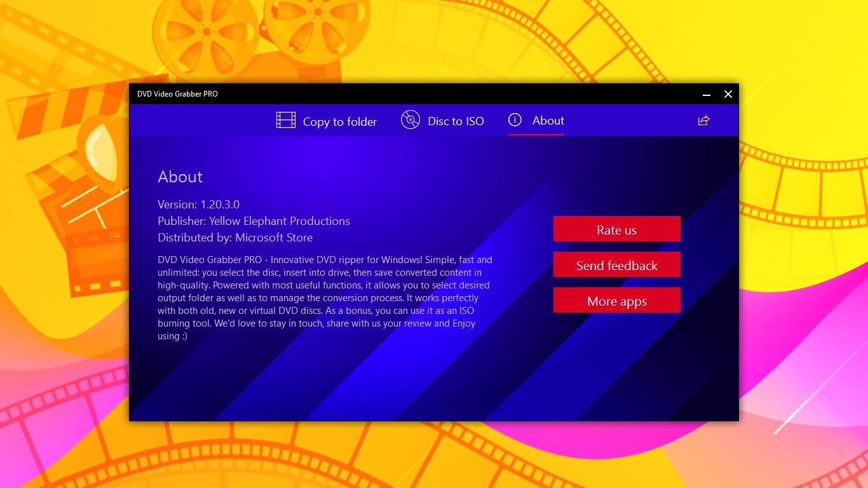Image resolution: width=868 pixels, height=488 pixels.
Task: Click Publisher: Yellow Elephant Productions text
Action: [254, 221]
